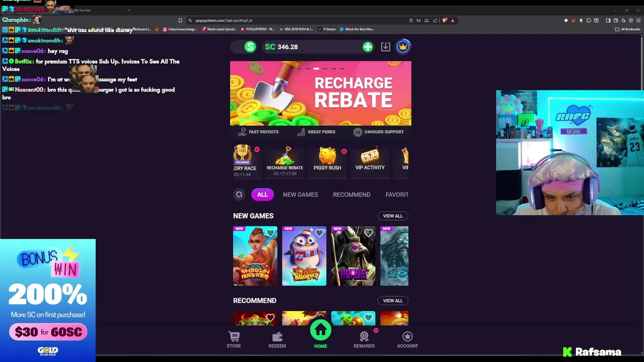
Task: Click the green SC coin toggle icon
Action: 250,47
